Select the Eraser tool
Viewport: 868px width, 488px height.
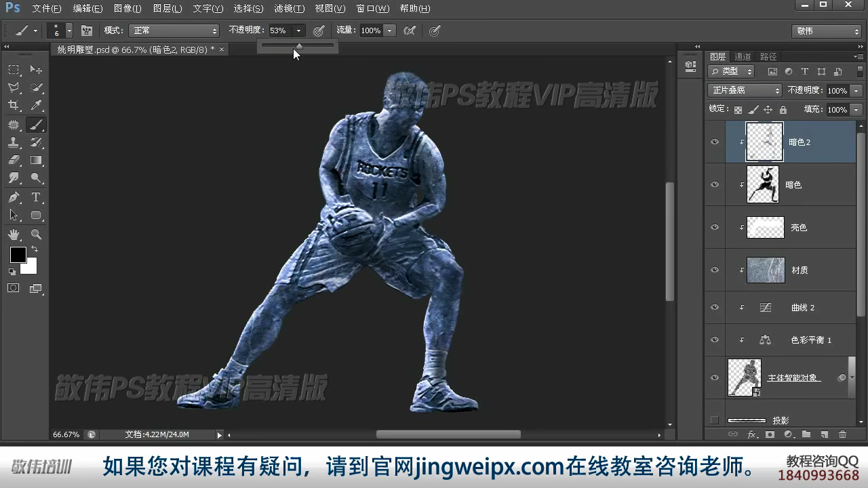coord(14,161)
